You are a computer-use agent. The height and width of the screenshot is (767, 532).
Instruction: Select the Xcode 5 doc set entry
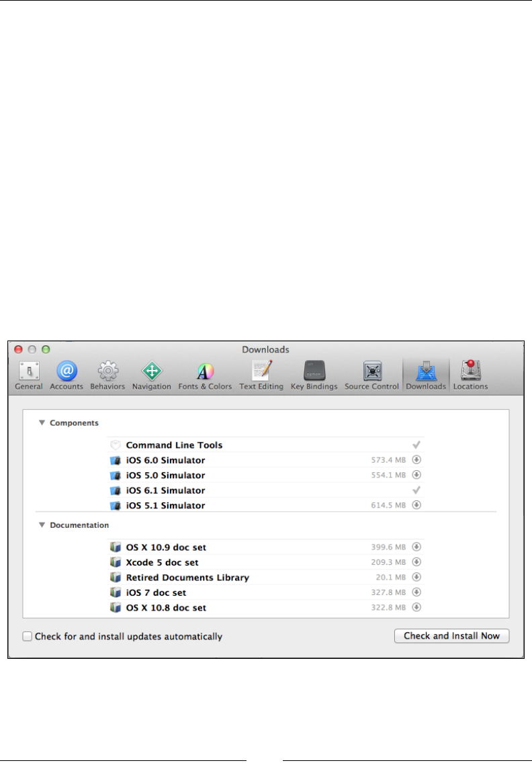[265, 562]
